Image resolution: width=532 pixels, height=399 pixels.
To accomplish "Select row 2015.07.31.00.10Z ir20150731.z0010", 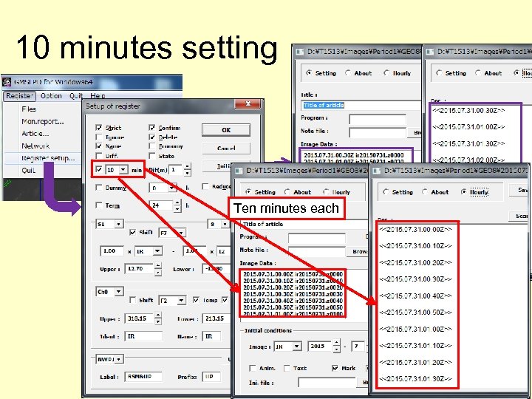I will click(293, 281).
